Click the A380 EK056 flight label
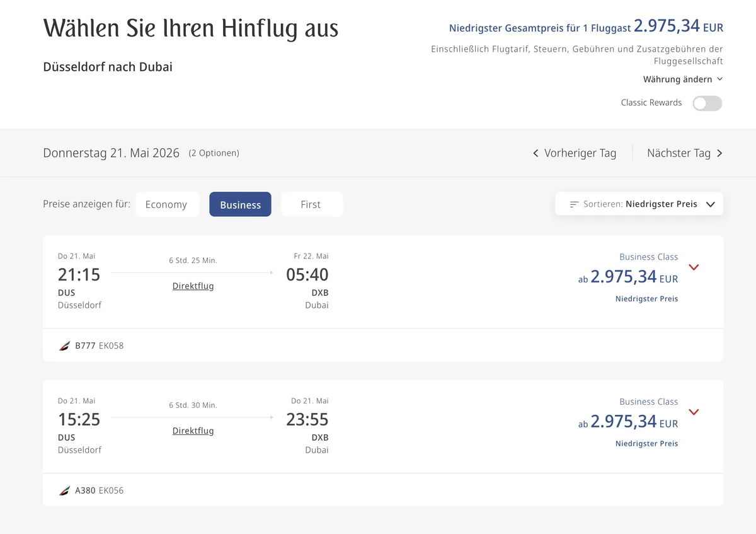 [x=100, y=490]
